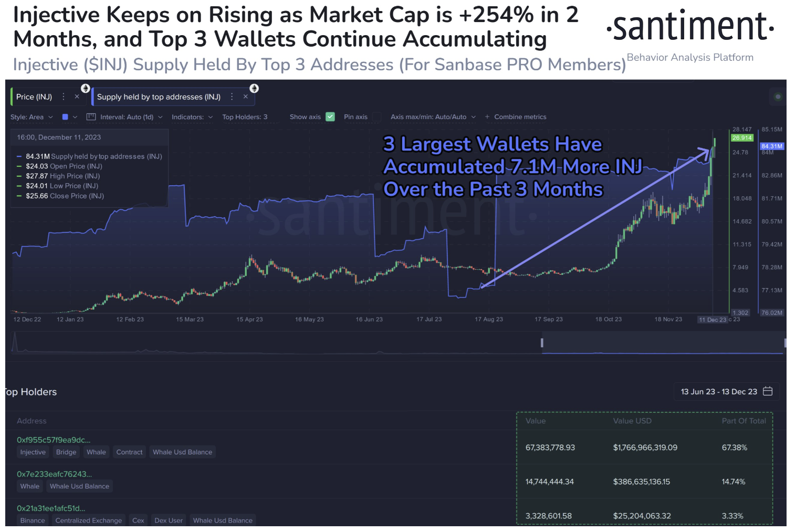This screenshot has height=532, width=796.
Task: Click Whale Usd Balance tag on 0x21a31ee1afc51d row
Action: click(223, 520)
